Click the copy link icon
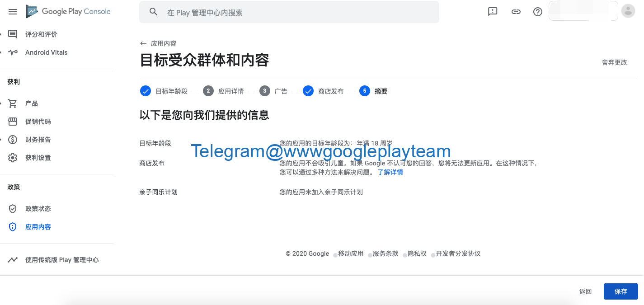 [x=516, y=12]
